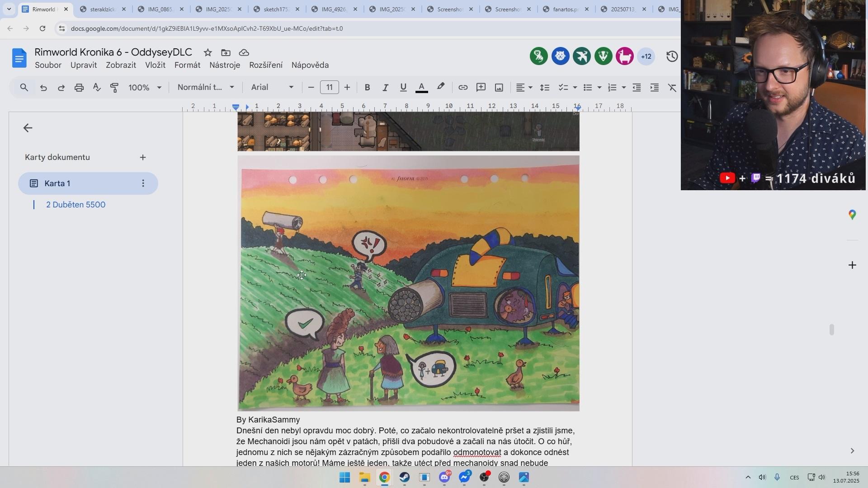Undo the last edit
868x488 pixels.
[43, 88]
